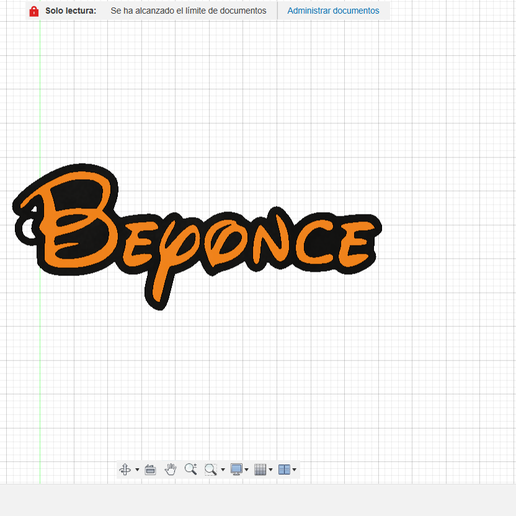Click 'Se ha alcanzado el límite de documentos' message
This screenshot has width=516, height=516.
pyautogui.click(x=188, y=11)
